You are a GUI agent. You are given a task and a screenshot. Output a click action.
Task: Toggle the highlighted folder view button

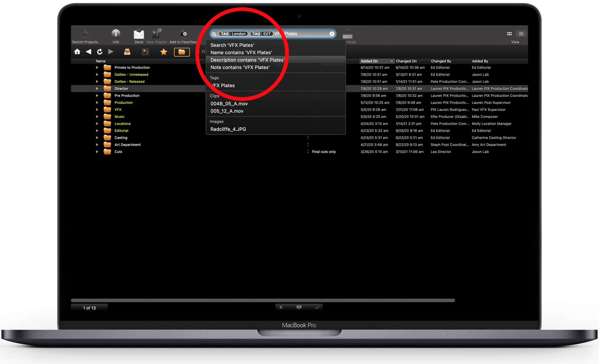(x=182, y=52)
